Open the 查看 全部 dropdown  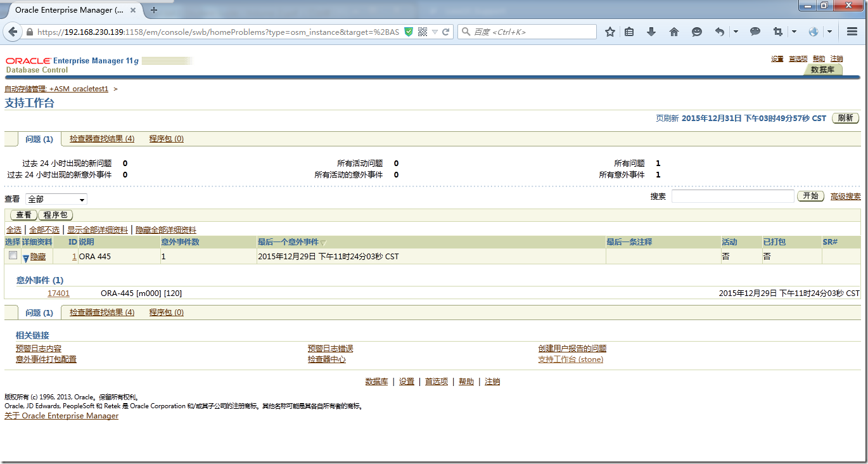click(x=56, y=199)
